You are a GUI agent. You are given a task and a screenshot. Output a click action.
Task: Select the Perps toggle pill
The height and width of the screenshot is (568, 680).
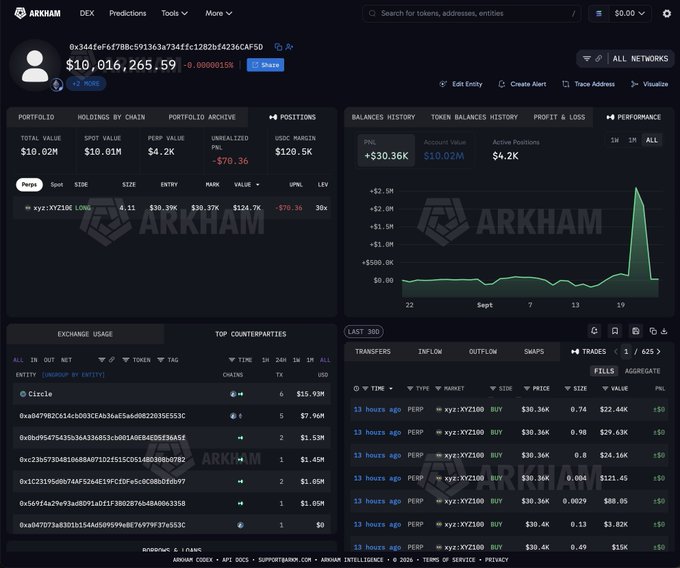pyautogui.click(x=29, y=184)
